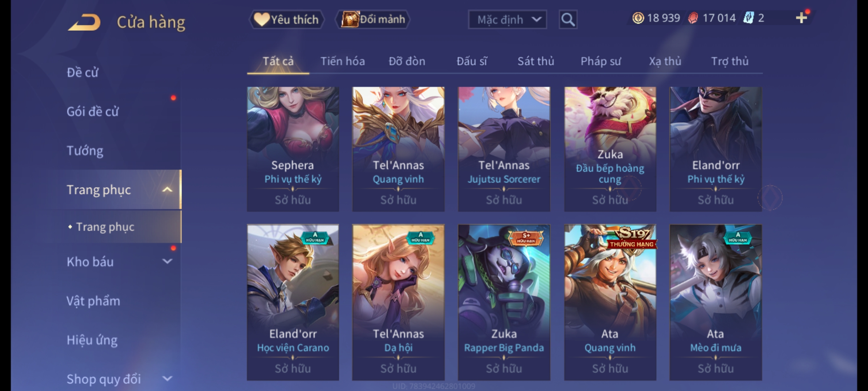Select Sephera Phi vụ thế kỷ skin
The image size is (868, 391).
pos(293,149)
